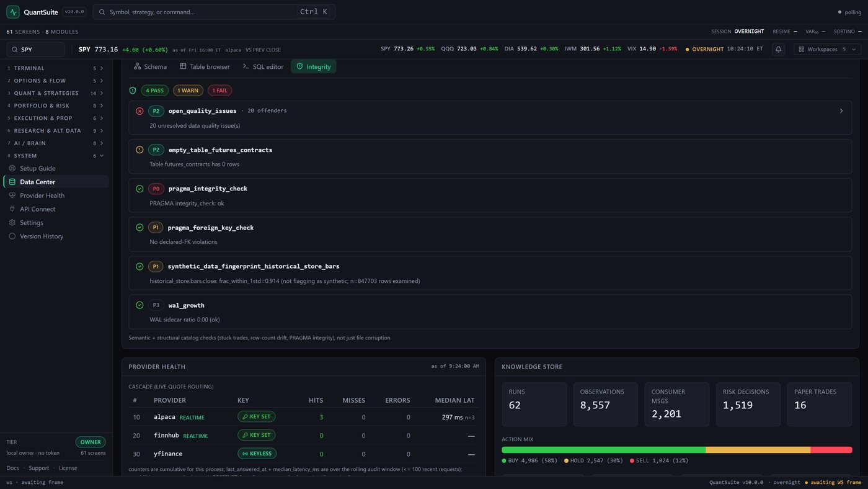
Task: Open the License link
Action: pyautogui.click(x=68, y=468)
